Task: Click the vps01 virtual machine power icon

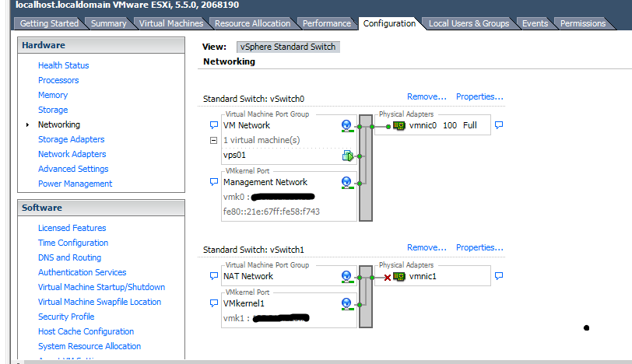Action: pyautogui.click(x=347, y=156)
